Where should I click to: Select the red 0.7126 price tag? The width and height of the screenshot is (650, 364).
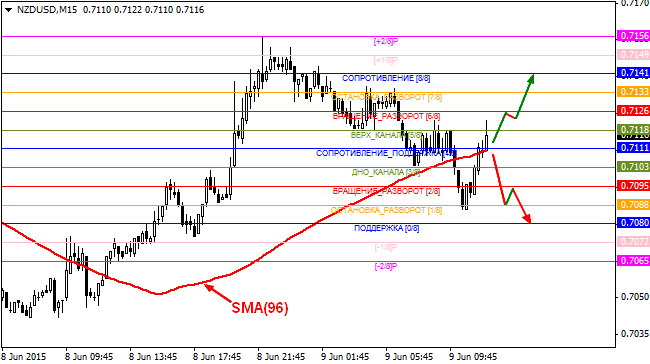(633, 111)
